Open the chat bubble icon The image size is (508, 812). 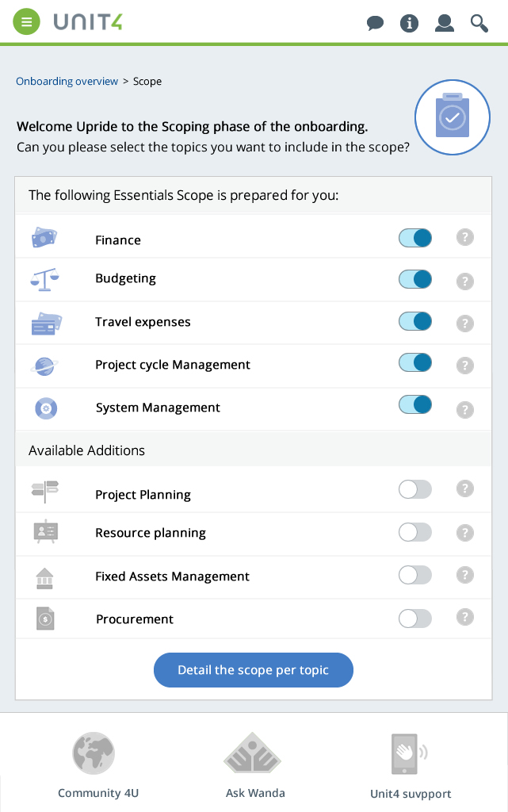point(375,23)
